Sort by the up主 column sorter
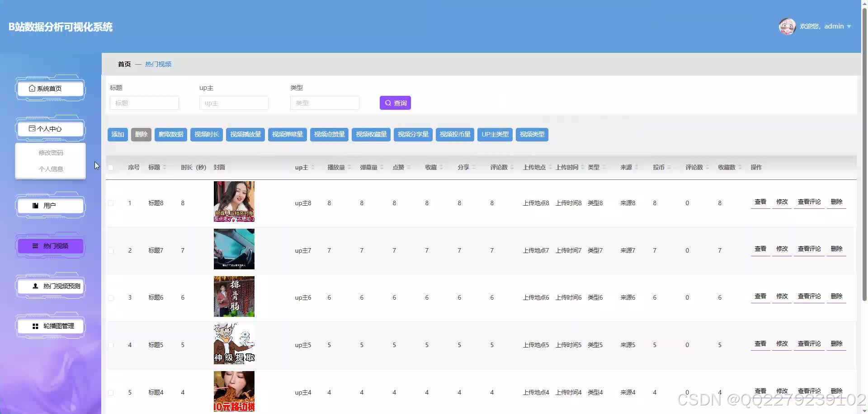The width and height of the screenshot is (868, 414). click(313, 167)
